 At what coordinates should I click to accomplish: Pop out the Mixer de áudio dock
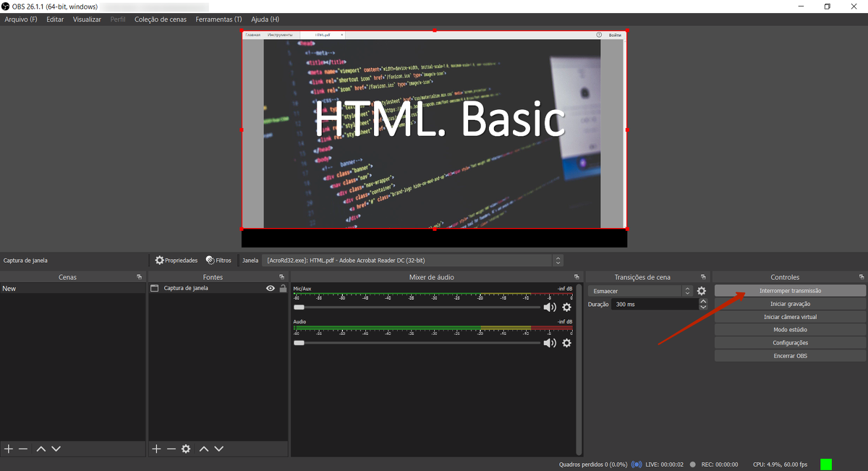pyautogui.click(x=576, y=277)
